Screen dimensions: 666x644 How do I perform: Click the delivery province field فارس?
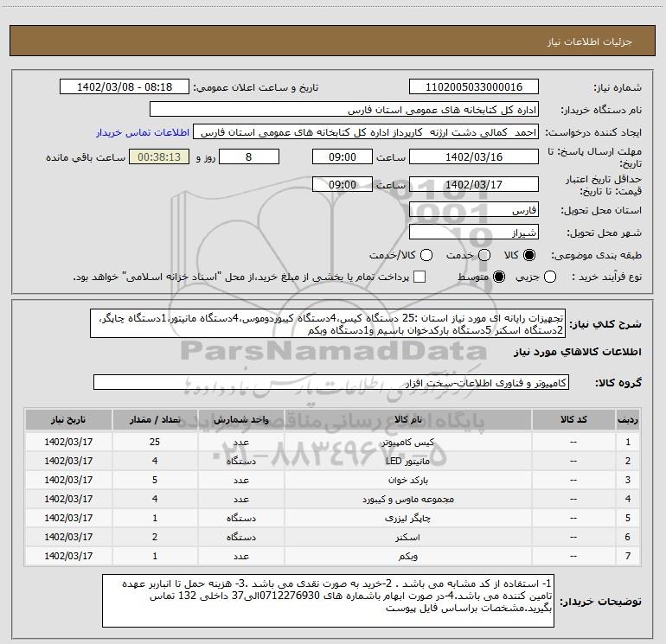click(474, 210)
